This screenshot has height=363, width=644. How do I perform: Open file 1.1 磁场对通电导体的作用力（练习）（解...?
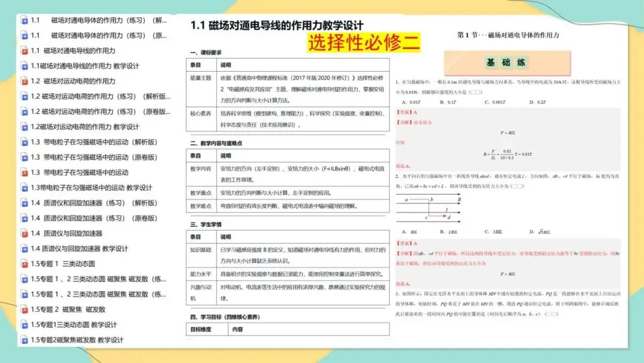(x=99, y=20)
